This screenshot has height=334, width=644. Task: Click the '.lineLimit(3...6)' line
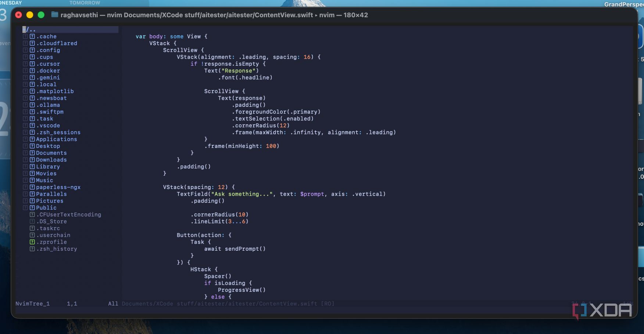click(219, 221)
